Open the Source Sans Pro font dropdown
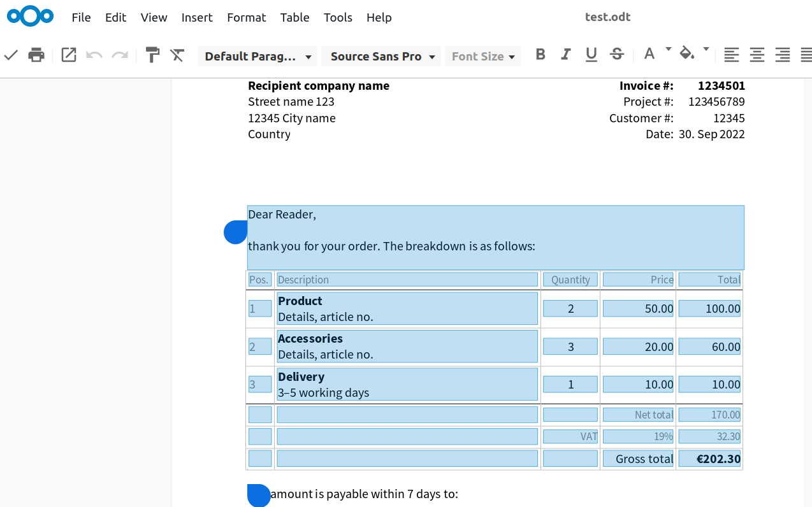 point(381,56)
